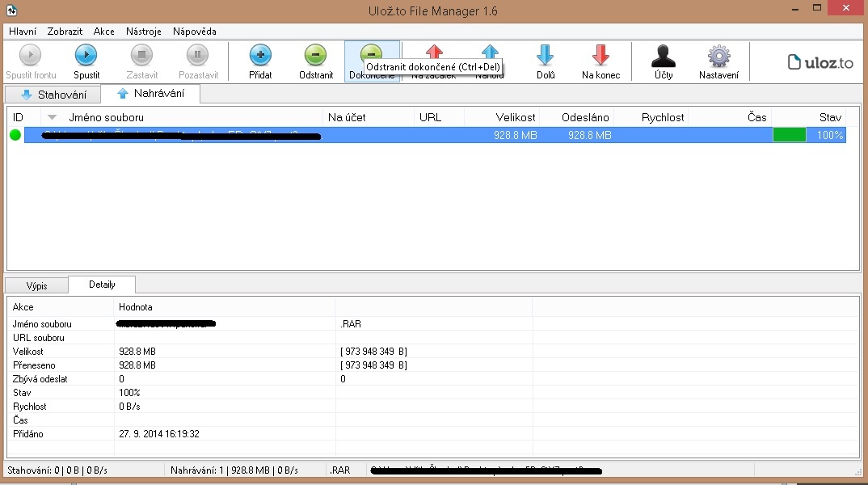Sort by the Odesláno column header
868x485 pixels.
(585, 117)
